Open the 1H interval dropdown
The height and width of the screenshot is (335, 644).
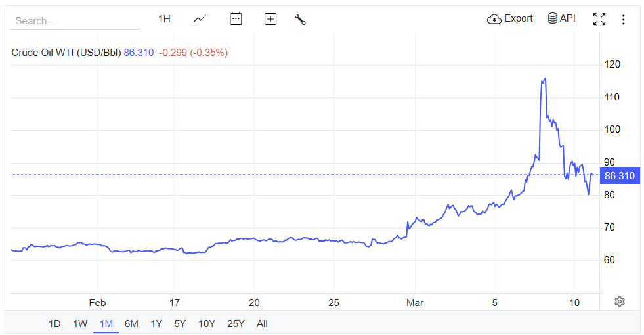[164, 19]
